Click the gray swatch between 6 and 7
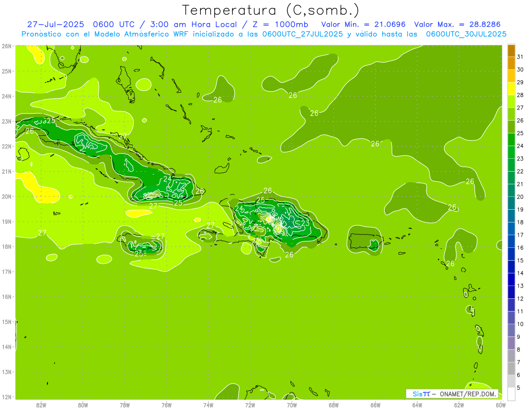The height and width of the screenshot is (411, 532). tap(511, 369)
